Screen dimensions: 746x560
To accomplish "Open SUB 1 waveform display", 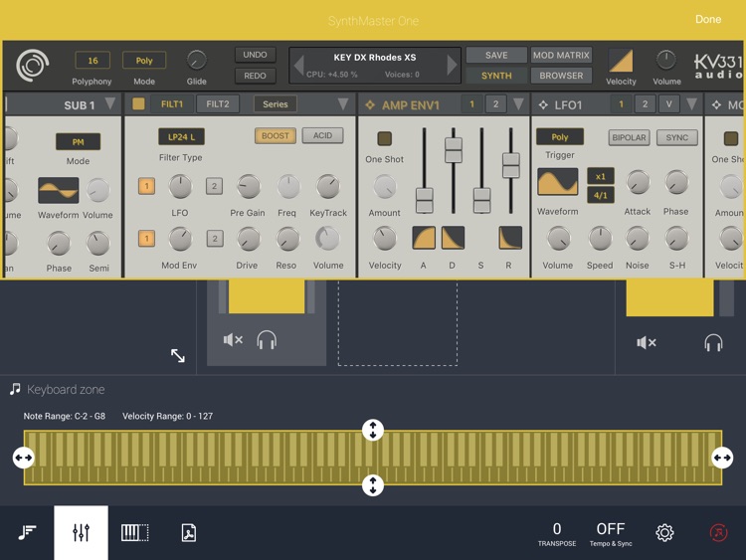I will click(x=58, y=190).
